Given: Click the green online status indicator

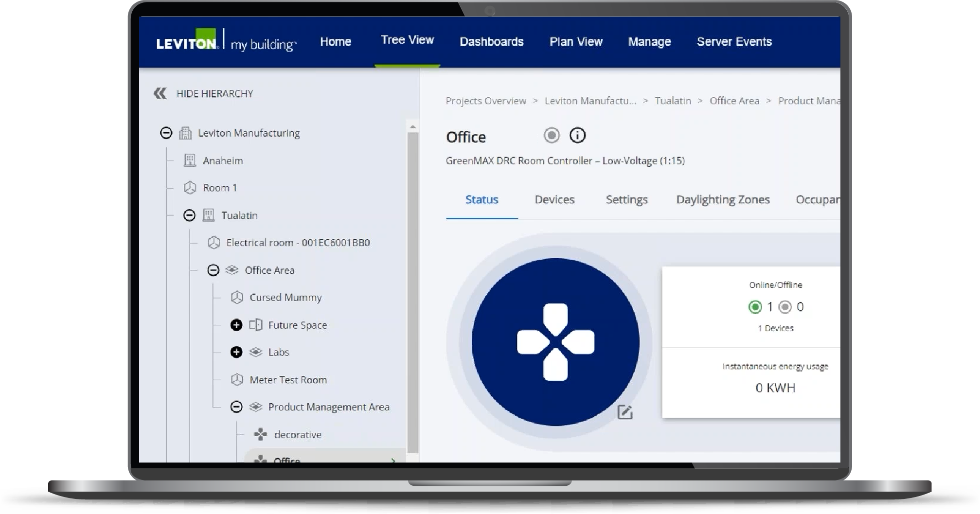Looking at the screenshot, I should (755, 307).
